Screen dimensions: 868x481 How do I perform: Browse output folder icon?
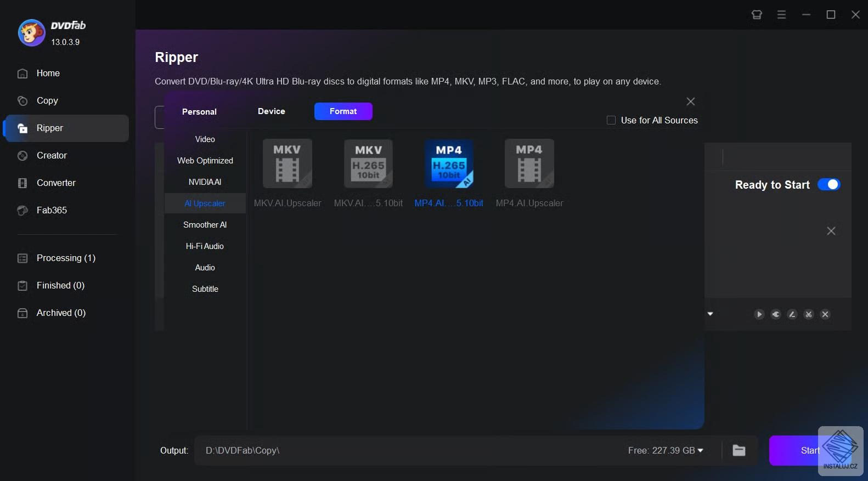click(739, 450)
